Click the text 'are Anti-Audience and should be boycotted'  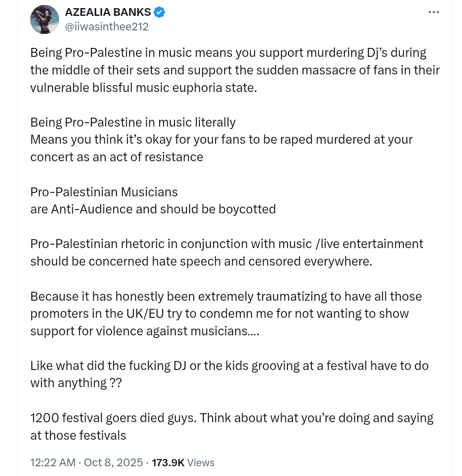click(x=153, y=210)
